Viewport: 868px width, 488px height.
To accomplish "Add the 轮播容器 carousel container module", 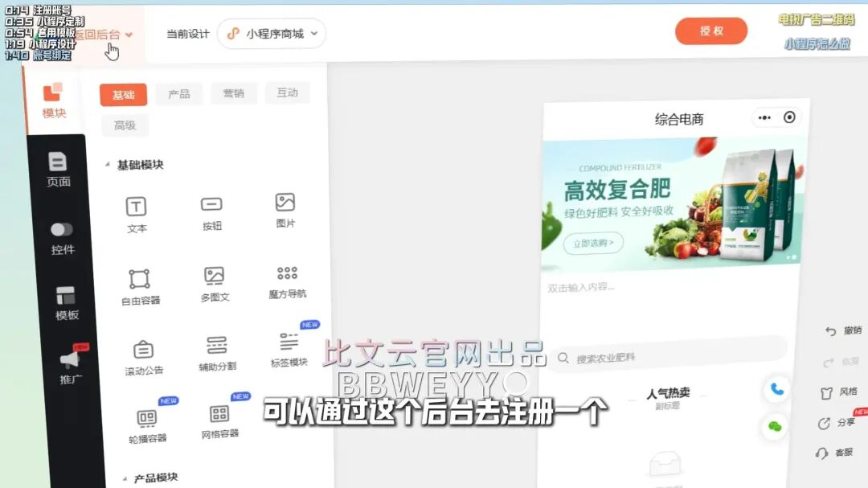I will pos(147,424).
